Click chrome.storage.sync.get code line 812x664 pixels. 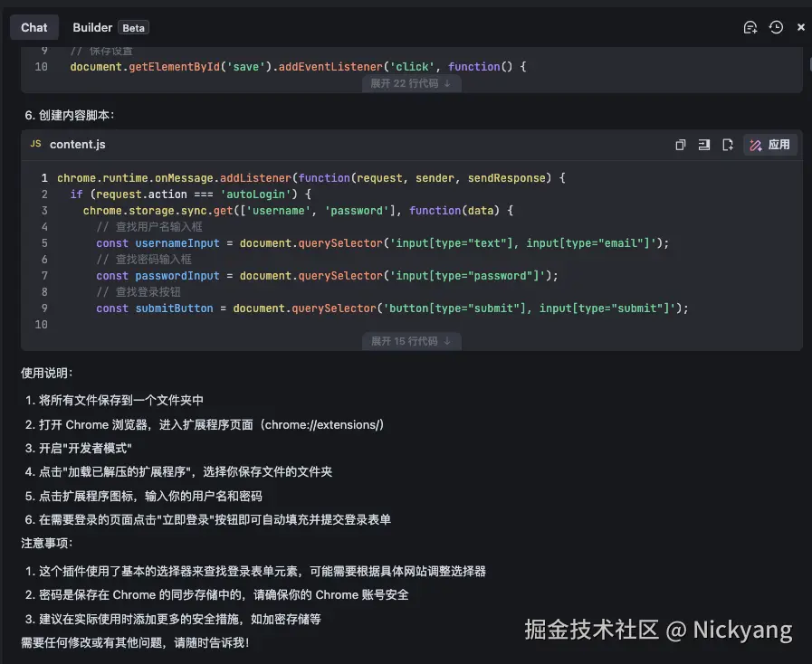tap(299, 211)
